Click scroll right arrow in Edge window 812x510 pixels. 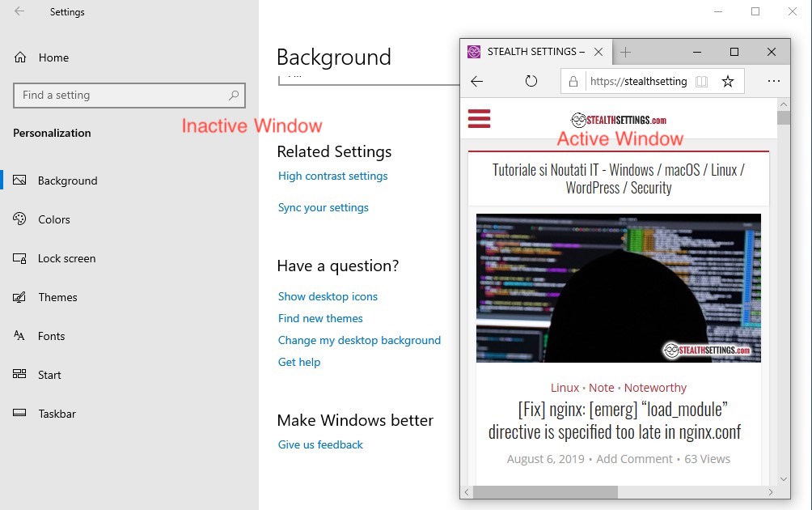tap(771, 492)
